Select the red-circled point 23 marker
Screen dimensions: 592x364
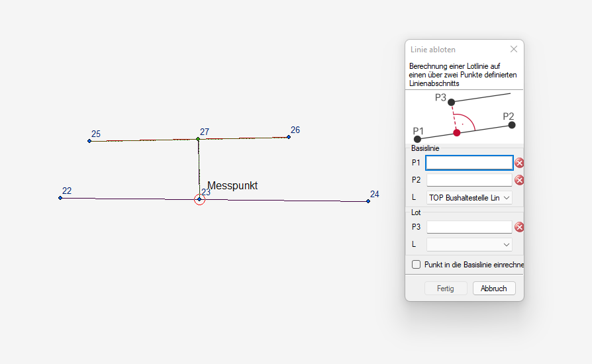199,199
